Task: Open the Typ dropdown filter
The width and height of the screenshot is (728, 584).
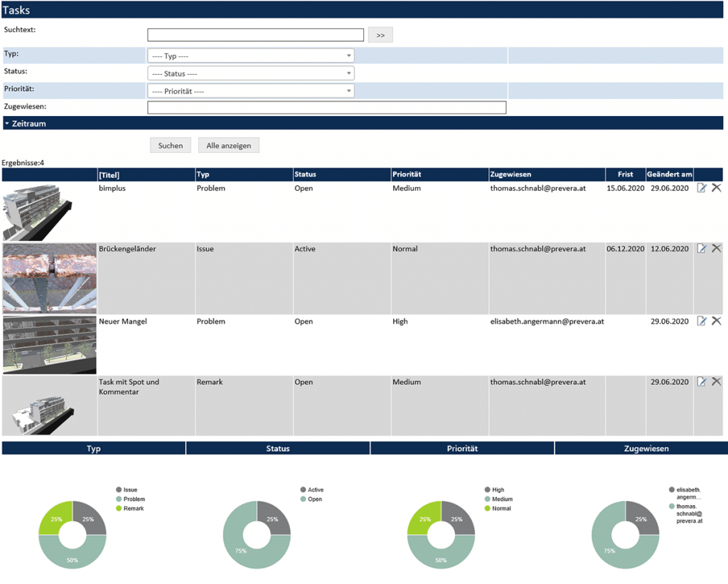Action: click(x=250, y=55)
